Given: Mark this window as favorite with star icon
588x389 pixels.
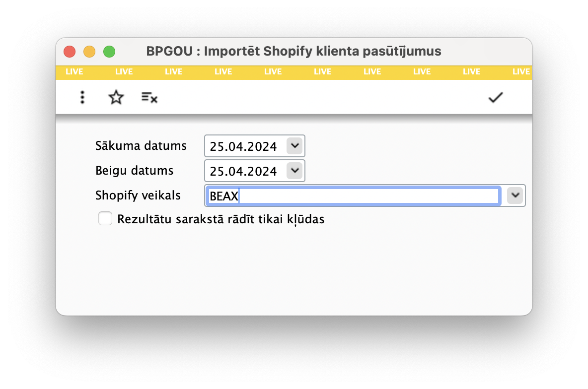Looking at the screenshot, I should [116, 97].
